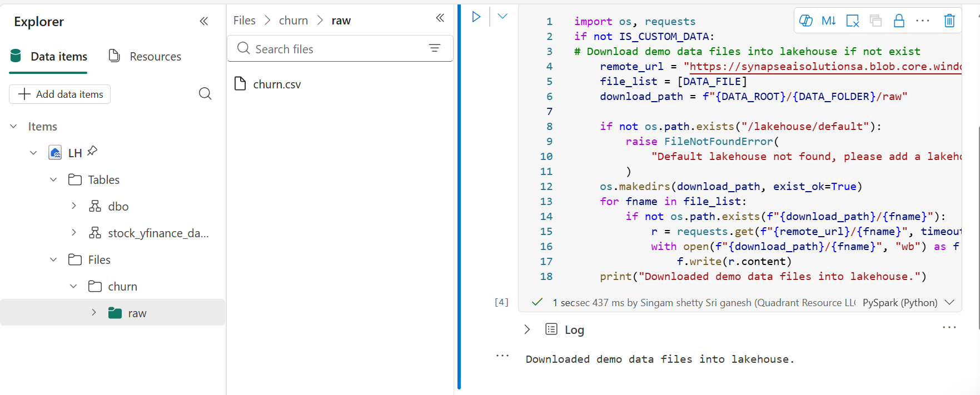Click the print statement on line 18
The width and height of the screenshot is (980, 395).
[763, 276]
